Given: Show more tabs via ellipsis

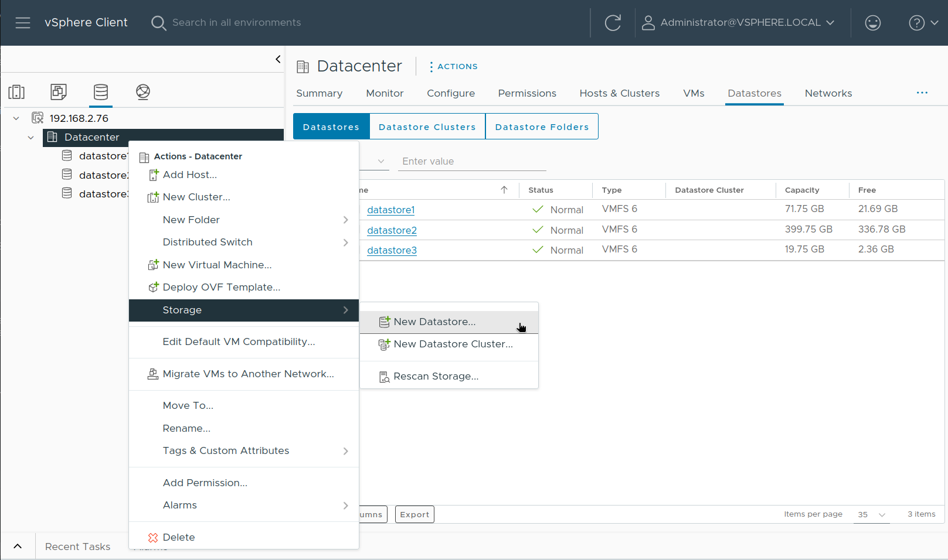Looking at the screenshot, I should 922,93.
